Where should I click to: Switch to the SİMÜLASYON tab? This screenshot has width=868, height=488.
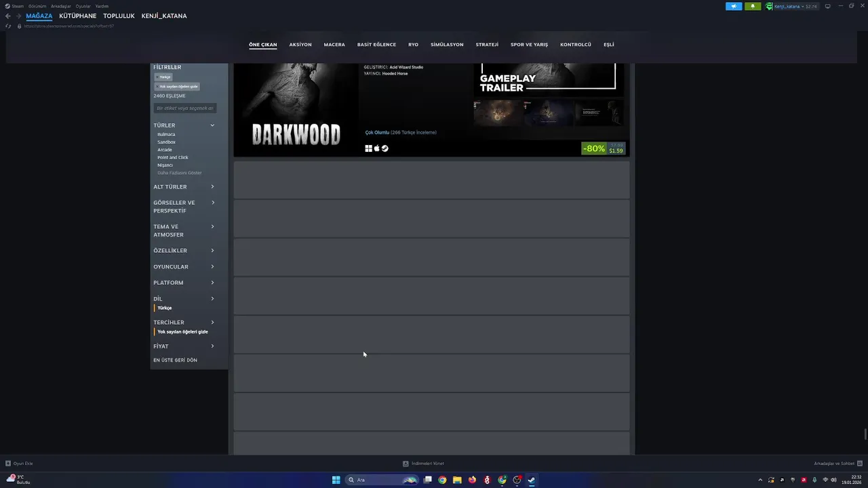pyautogui.click(x=447, y=45)
